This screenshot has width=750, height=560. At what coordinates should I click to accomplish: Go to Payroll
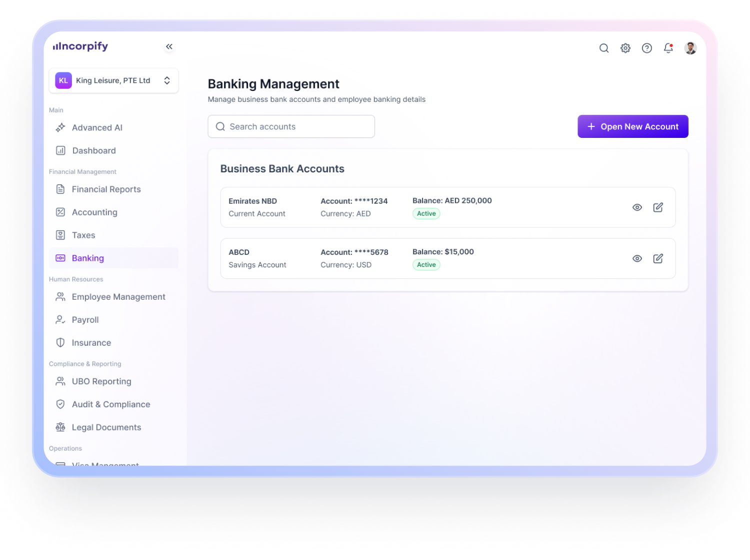pos(114,320)
